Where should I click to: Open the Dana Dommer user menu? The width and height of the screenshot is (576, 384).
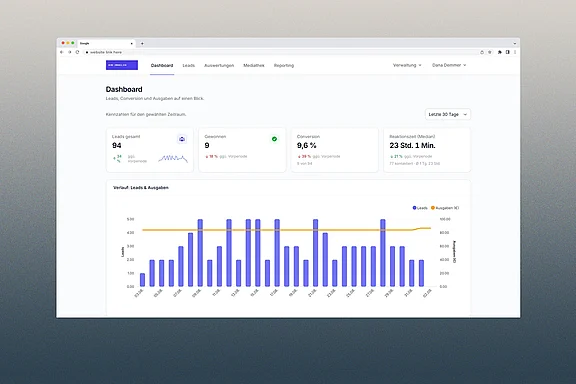449,65
